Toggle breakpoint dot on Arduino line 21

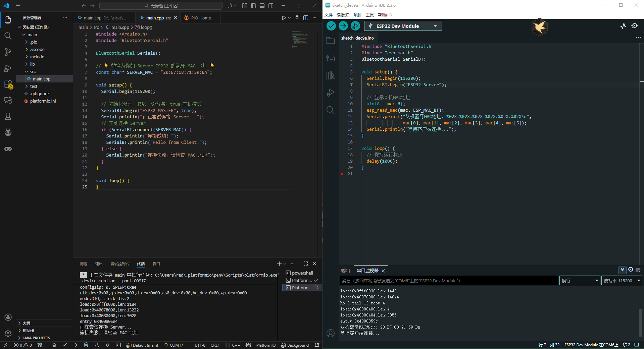point(342,174)
